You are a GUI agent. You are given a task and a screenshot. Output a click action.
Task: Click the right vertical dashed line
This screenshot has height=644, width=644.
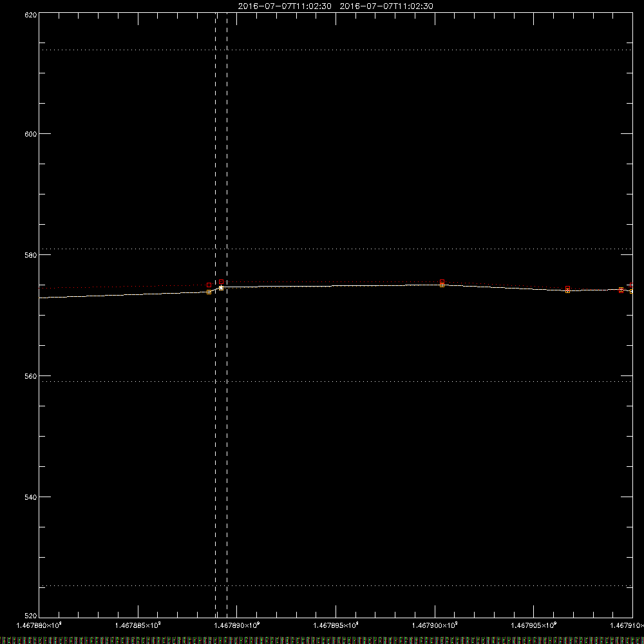click(227, 315)
